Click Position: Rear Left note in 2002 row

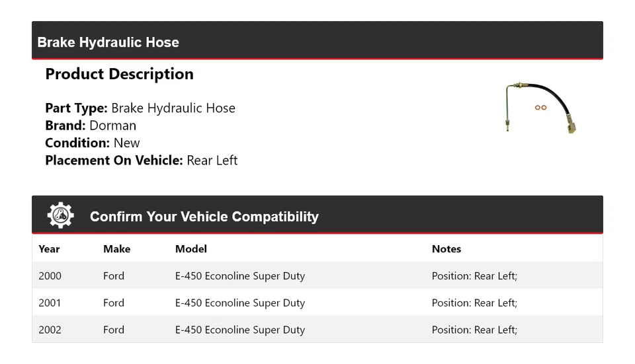point(474,330)
